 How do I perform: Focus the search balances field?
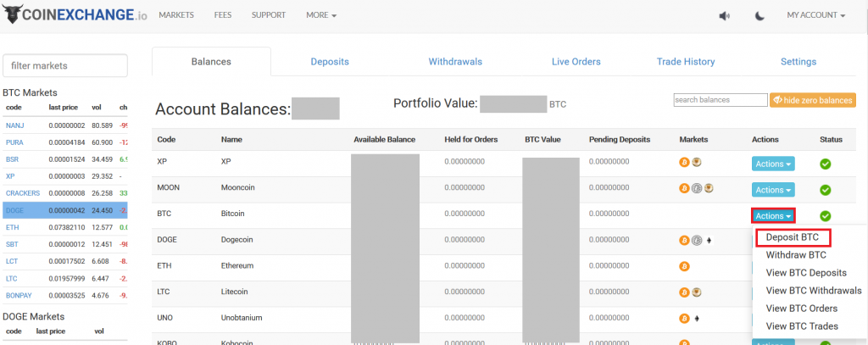tap(721, 100)
